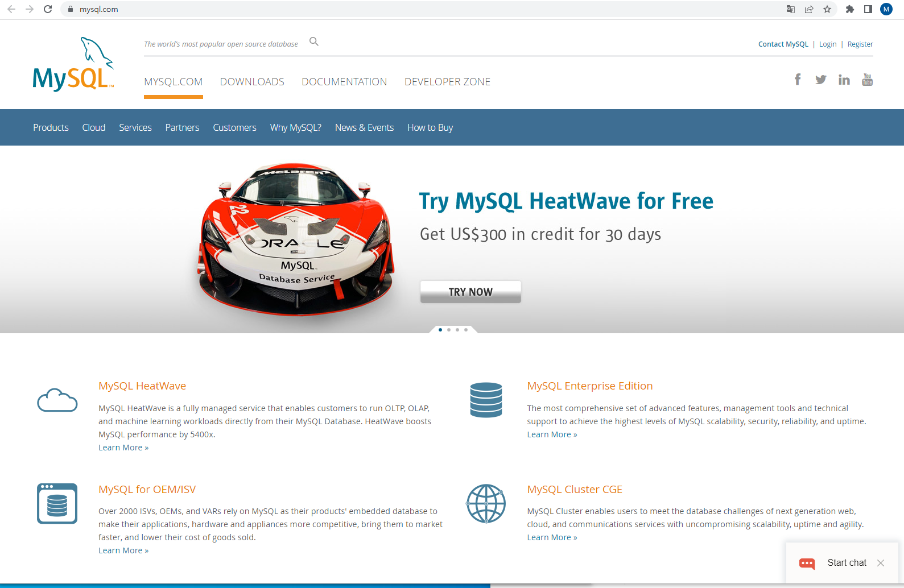This screenshot has height=588, width=904.
Task: Click the Login link
Action: coord(828,44)
